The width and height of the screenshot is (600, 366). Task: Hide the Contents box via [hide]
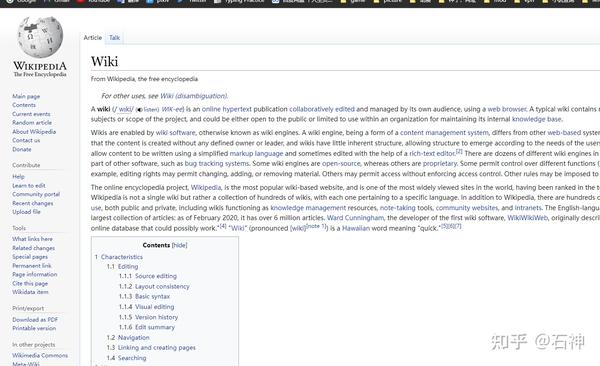coord(179,245)
